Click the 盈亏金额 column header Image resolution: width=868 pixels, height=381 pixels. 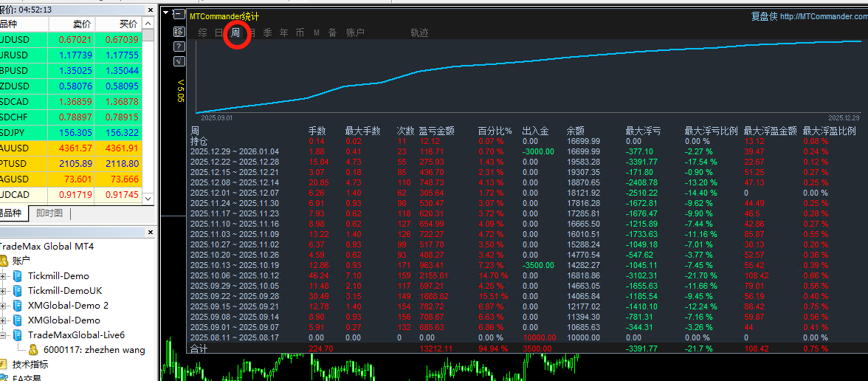point(437,131)
